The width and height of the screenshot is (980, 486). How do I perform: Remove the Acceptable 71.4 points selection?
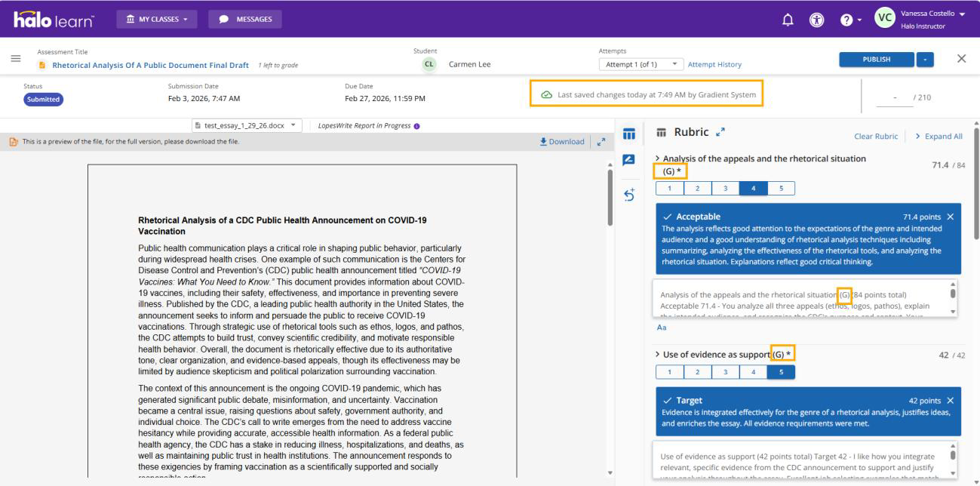point(950,217)
